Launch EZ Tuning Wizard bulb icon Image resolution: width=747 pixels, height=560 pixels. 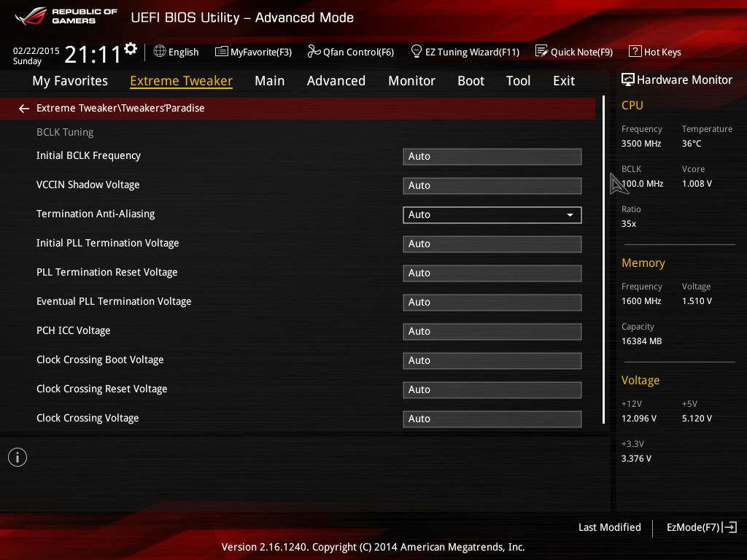point(417,52)
